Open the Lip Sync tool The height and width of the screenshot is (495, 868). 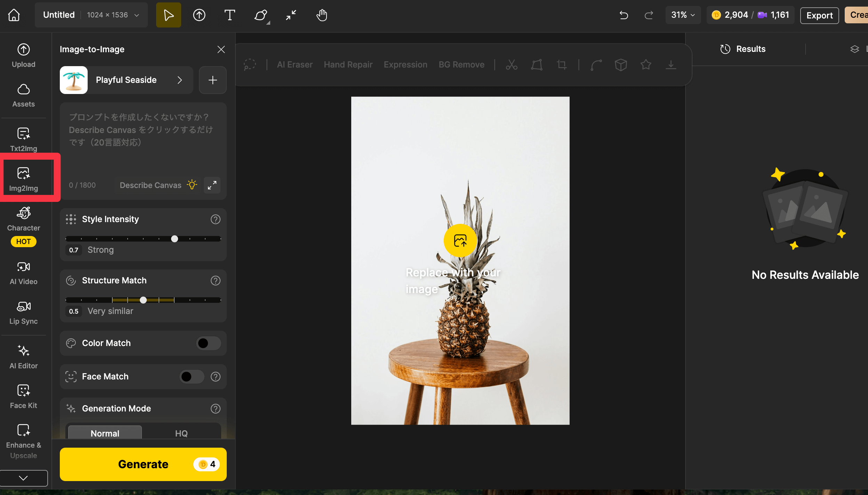[x=24, y=313]
